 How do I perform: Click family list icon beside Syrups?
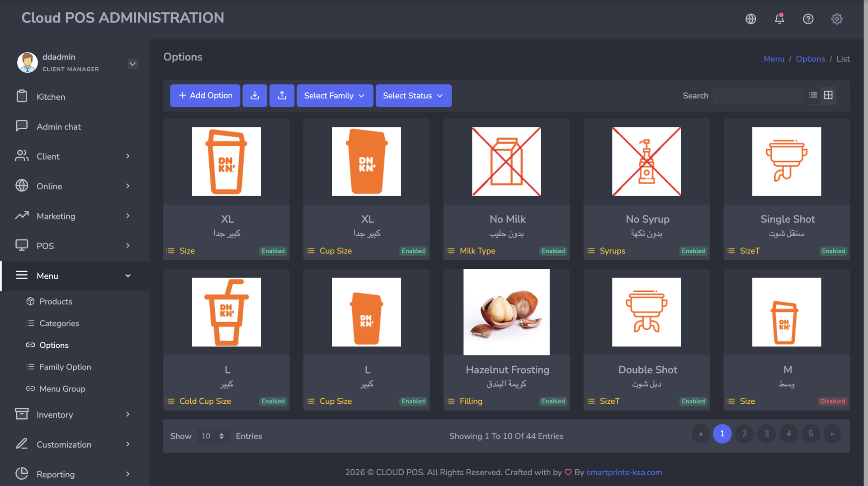point(591,251)
